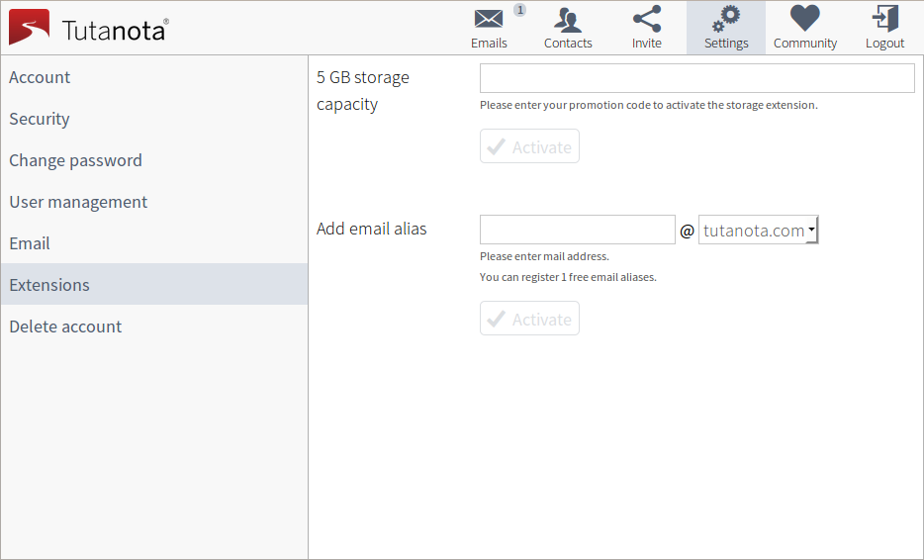Click the 'Add email alias' label

[371, 229]
